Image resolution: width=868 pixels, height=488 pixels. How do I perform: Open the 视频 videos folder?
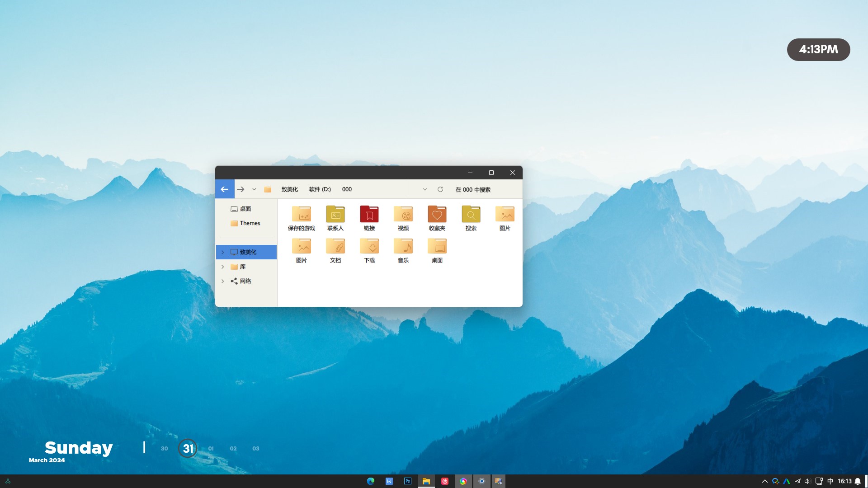click(x=403, y=215)
